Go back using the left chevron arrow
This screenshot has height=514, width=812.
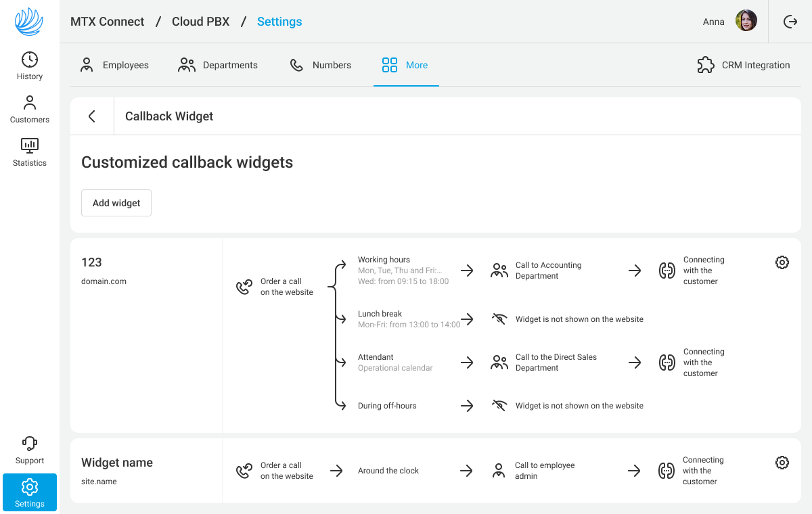pyautogui.click(x=92, y=116)
